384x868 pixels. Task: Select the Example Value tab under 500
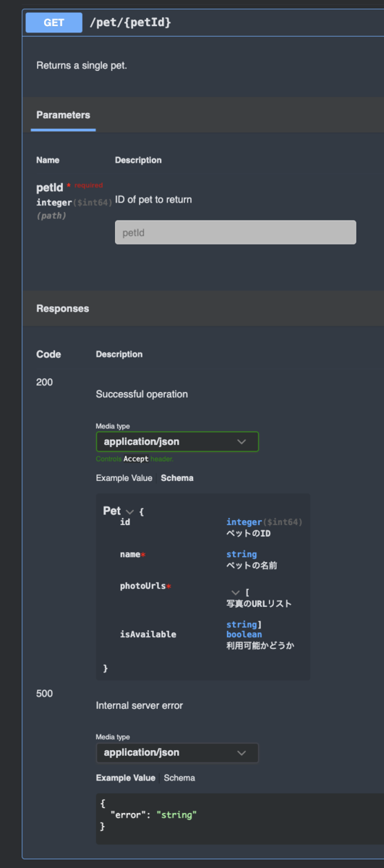click(125, 778)
